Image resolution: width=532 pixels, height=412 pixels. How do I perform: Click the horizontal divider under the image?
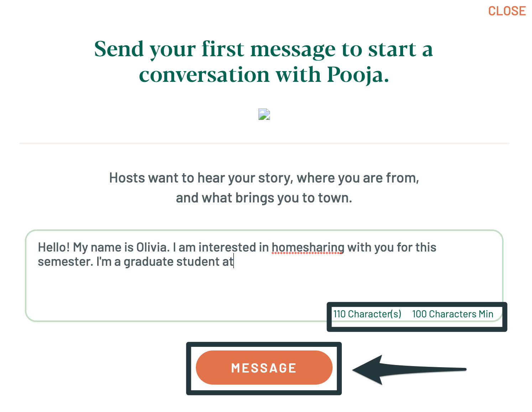point(264,143)
